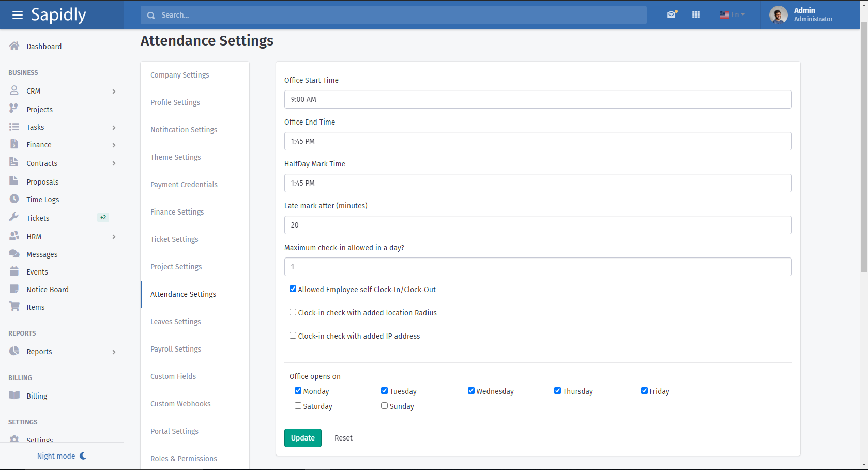This screenshot has height=470, width=868.
Task: Expand the CRM submenu chevron
Action: pyautogui.click(x=114, y=92)
